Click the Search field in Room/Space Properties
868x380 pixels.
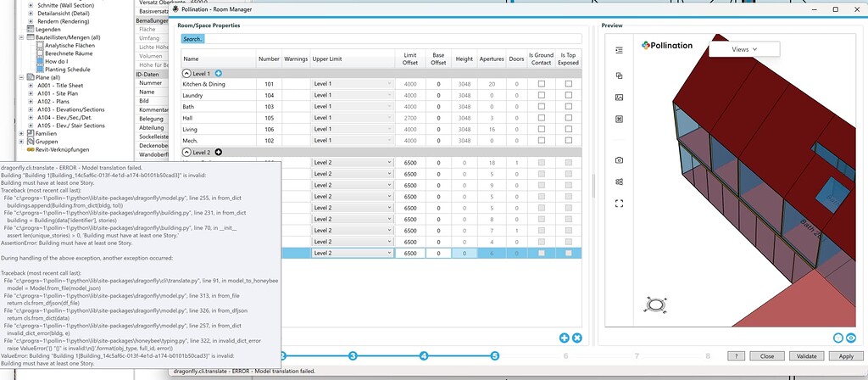pos(381,39)
